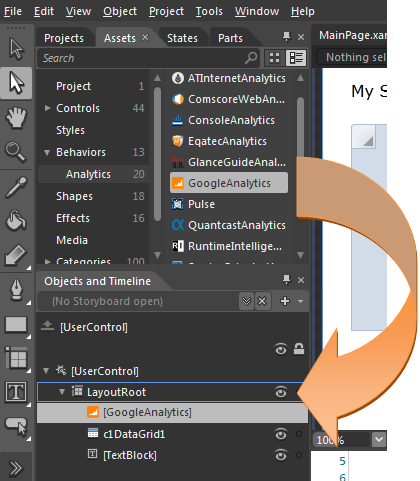
Task: Select ConsoleAnalytics behavior asset
Action: (x=229, y=120)
